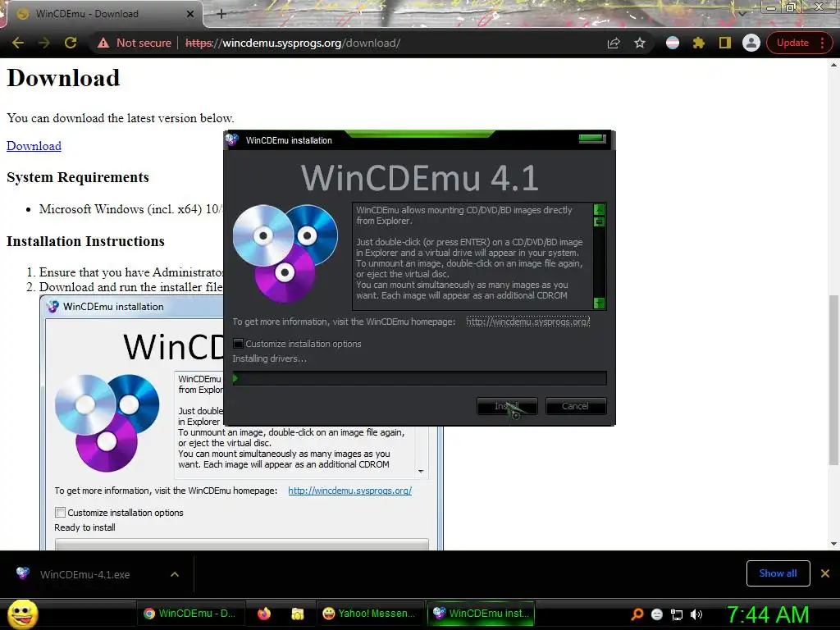Open the file explorer taskbar icon

click(x=298, y=614)
